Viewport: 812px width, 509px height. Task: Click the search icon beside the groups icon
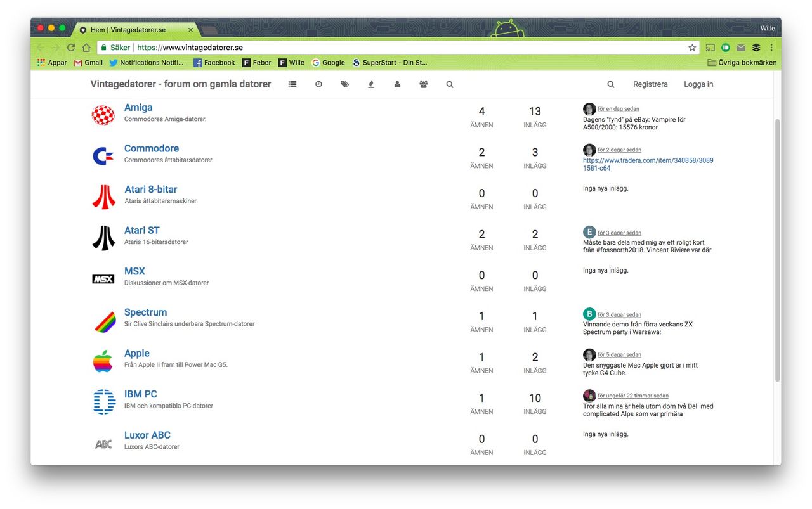tap(450, 84)
